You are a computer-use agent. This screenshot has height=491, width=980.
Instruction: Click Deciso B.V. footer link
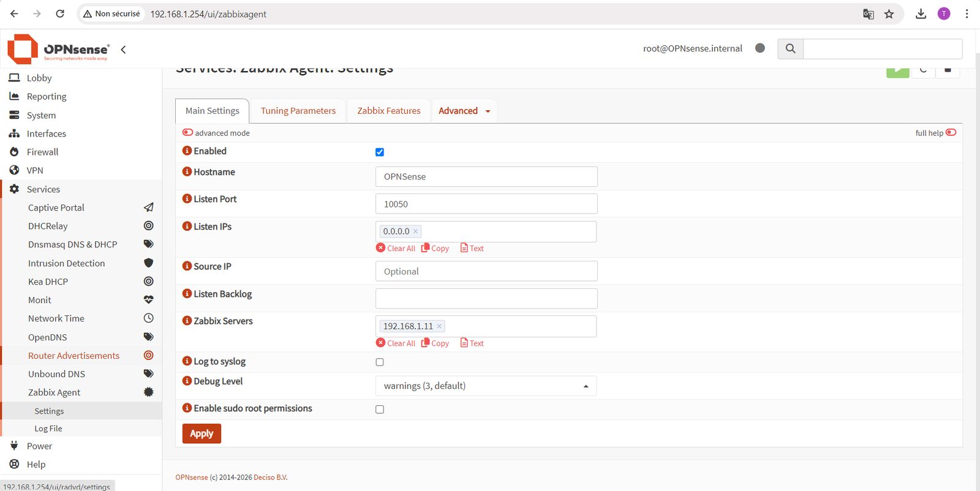tap(271, 478)
